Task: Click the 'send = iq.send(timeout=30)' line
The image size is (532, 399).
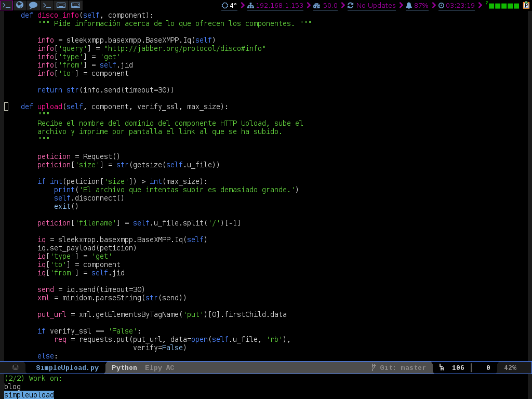Action: 91,289
